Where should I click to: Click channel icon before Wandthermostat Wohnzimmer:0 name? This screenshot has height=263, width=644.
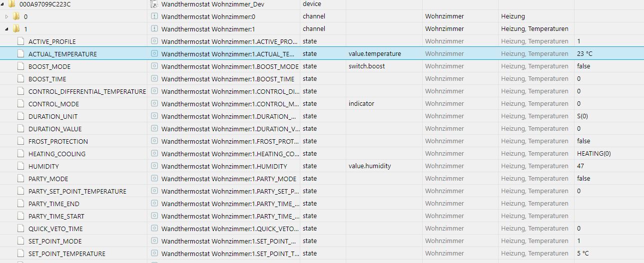click(x=154, y=16)
